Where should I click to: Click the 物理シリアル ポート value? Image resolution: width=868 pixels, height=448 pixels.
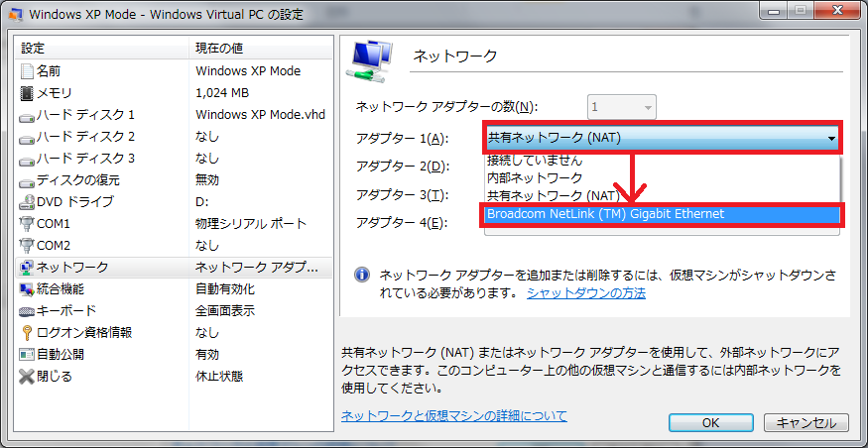pos(251,224)
